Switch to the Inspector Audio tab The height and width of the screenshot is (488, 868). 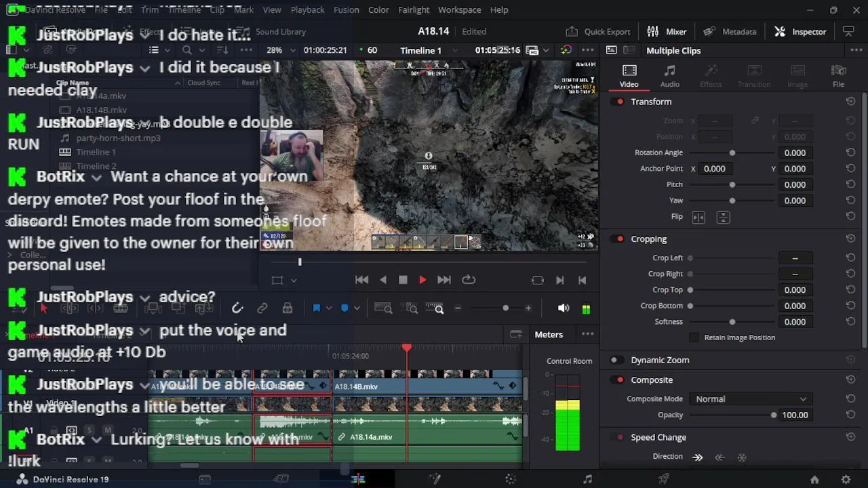point(670,76)
